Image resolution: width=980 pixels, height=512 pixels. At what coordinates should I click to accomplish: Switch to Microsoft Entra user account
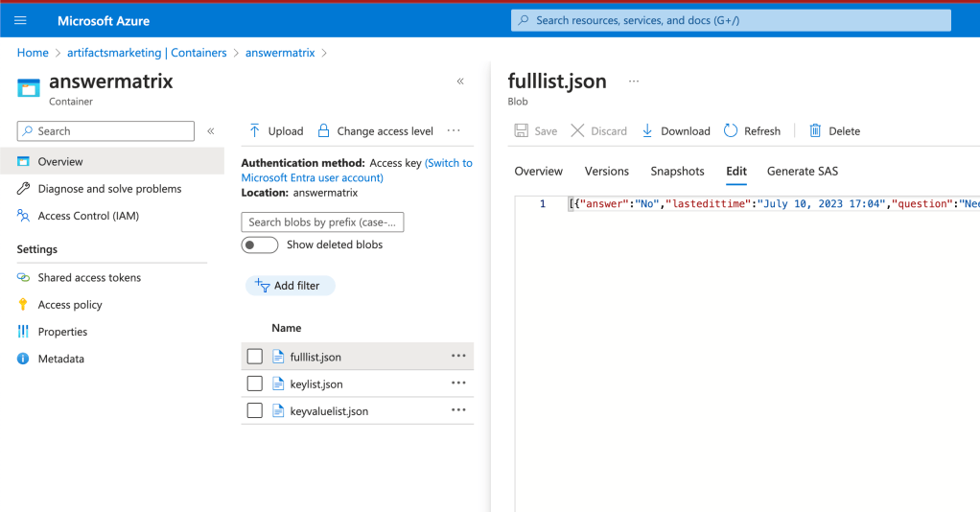(x=357, y=170)
